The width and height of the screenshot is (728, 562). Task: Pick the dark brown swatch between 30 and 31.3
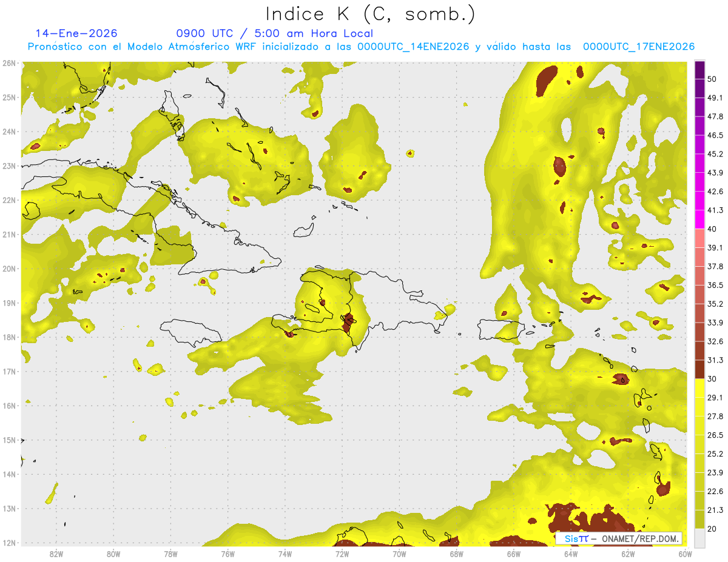point(700,369)
